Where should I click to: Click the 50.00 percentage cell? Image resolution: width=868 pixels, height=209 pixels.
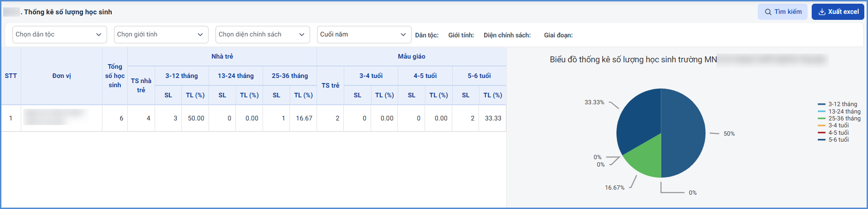click(196, 118)
